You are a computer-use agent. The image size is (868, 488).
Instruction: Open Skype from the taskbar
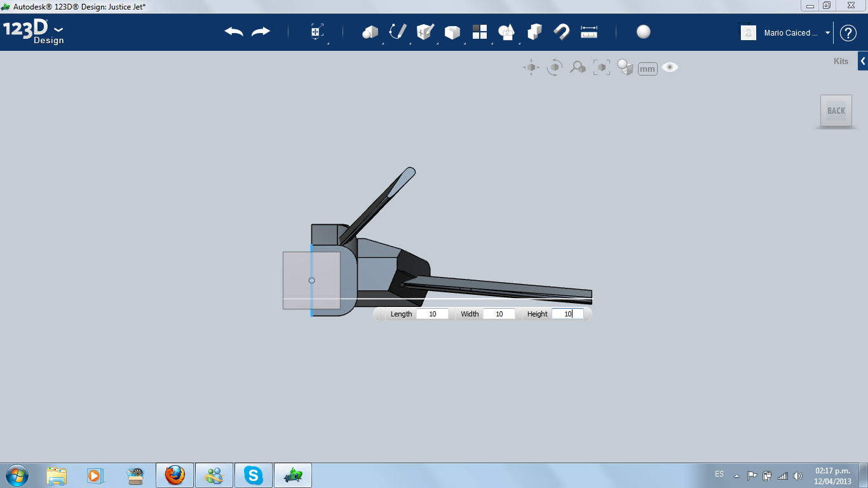254,475
